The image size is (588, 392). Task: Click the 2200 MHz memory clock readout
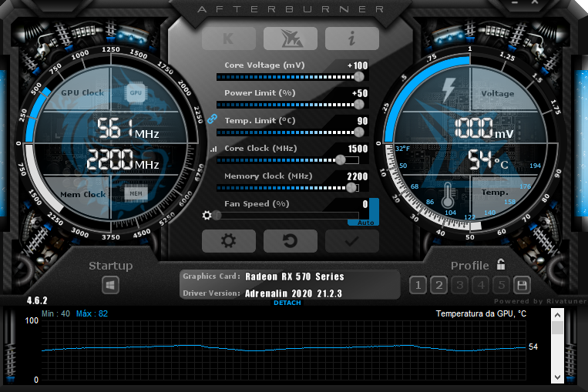point(123,159)
